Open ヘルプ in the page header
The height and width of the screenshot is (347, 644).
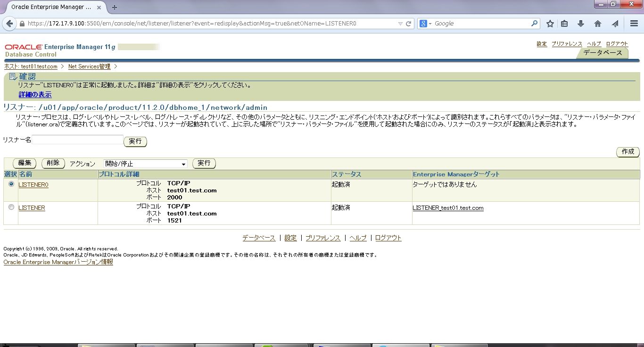pyautogui.click(x=594, y=44)
